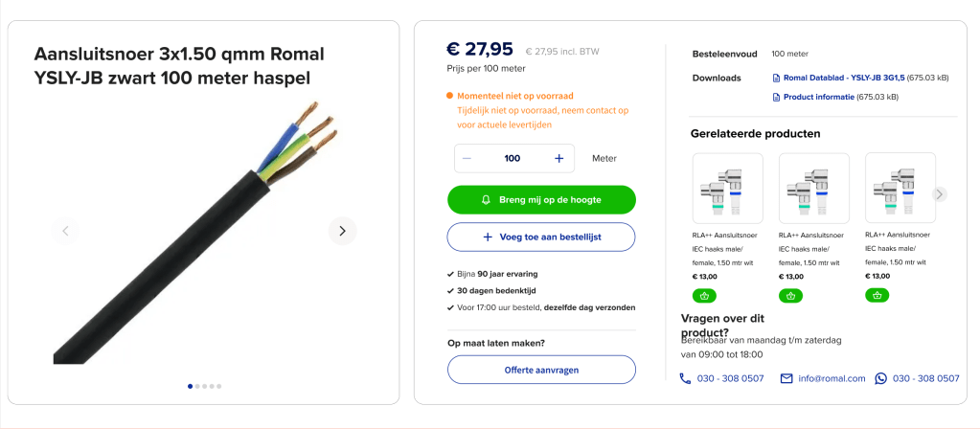Screen dimensions: 980x429
Task: Click the quantity input field showing 100
Action: (x=513, y=158)
